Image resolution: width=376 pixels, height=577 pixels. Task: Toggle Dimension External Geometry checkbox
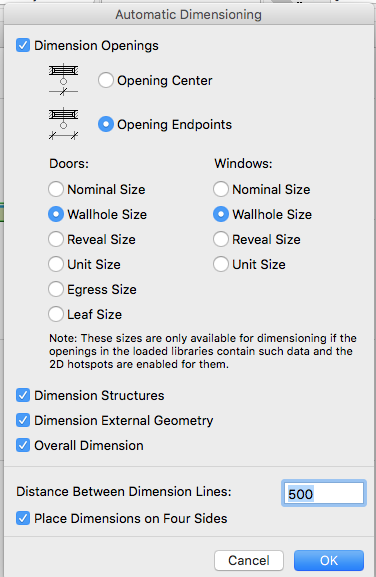[23, 420]
